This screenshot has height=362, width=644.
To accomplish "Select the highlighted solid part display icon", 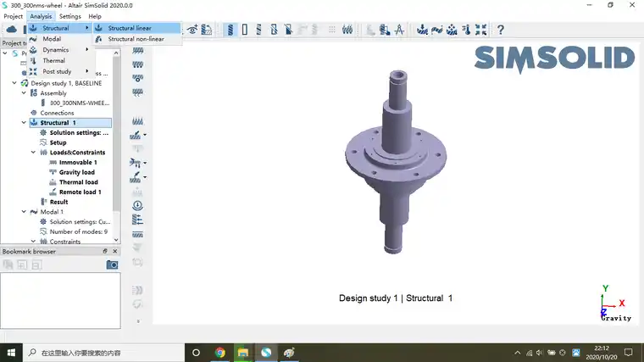I will (x=230, y=30).
